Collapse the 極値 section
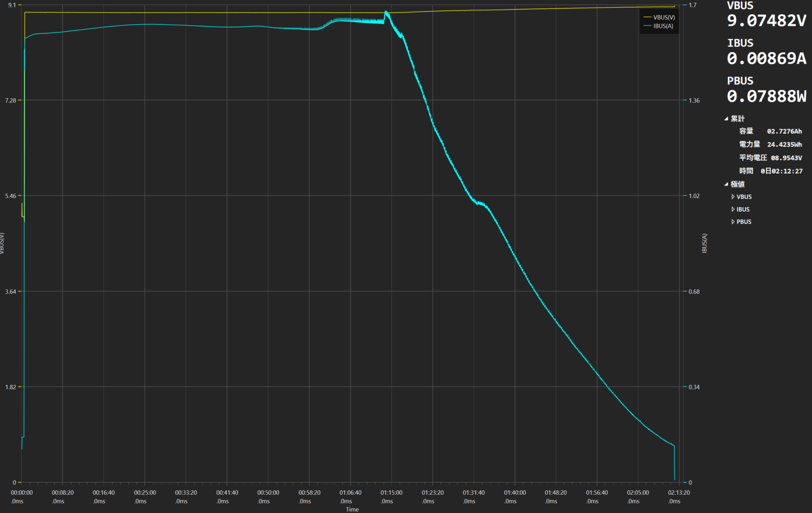Viewport: 812px width, 513px height. click(x=726, y=184)
